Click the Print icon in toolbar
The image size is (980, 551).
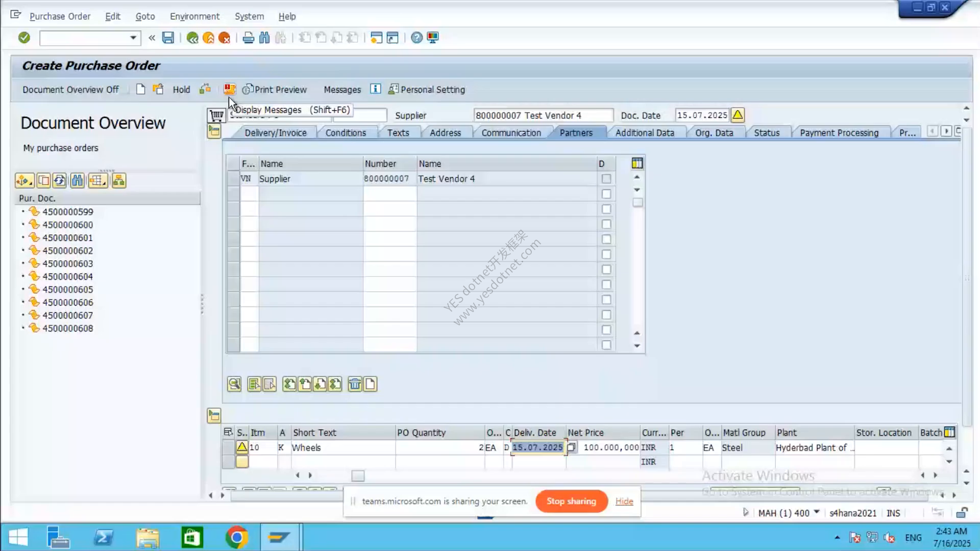pos(248,38)
